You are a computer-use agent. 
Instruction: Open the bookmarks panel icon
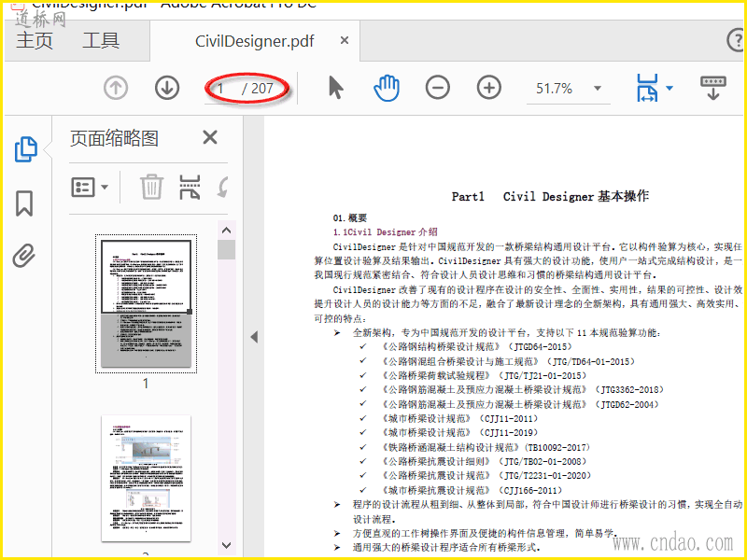(x=24, y=203)
